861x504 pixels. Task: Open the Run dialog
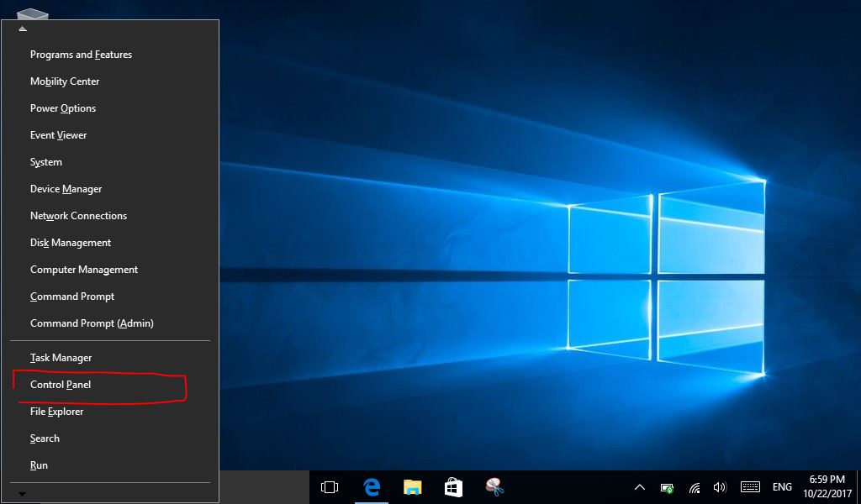coord(39,465)
